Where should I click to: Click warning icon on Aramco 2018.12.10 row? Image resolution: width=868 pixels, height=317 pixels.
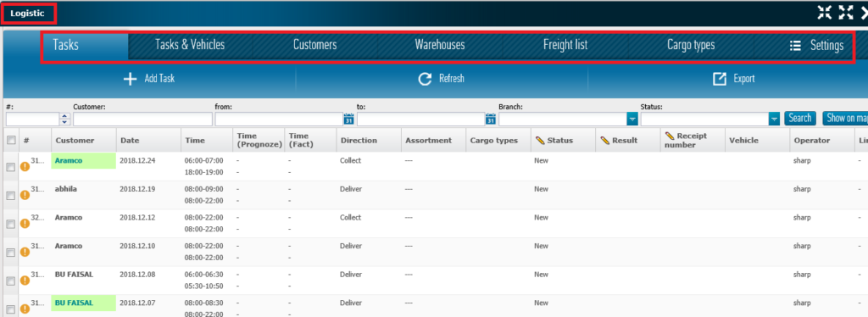point(25,252)
